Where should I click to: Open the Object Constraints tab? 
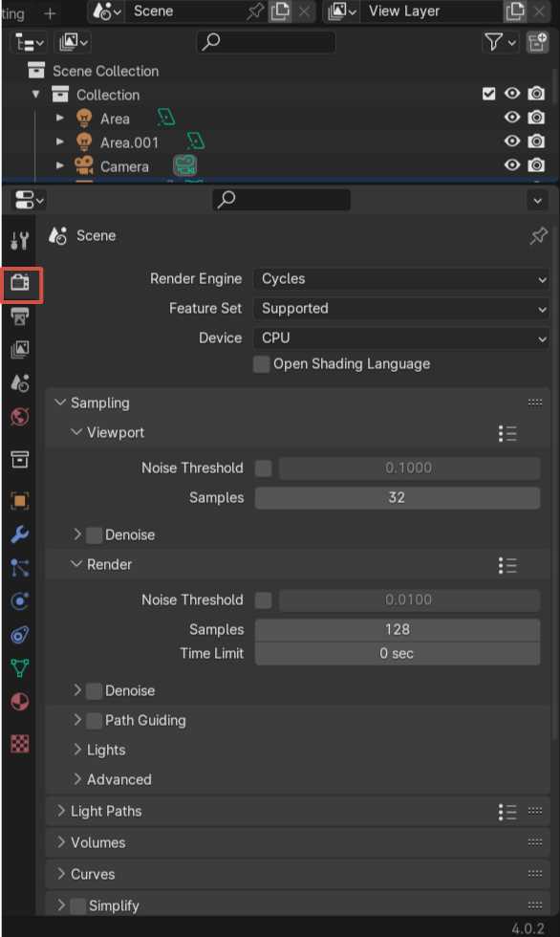click(20, 635)
